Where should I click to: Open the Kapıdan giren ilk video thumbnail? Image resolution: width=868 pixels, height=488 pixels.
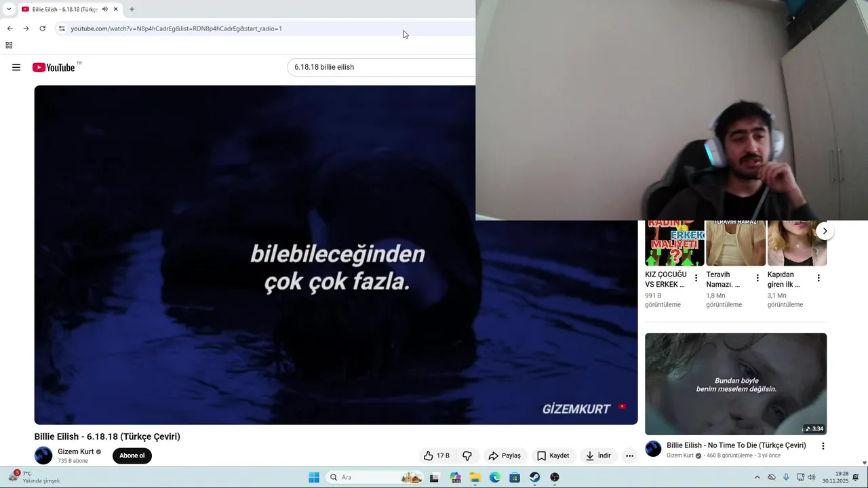[x=797, y=243]
